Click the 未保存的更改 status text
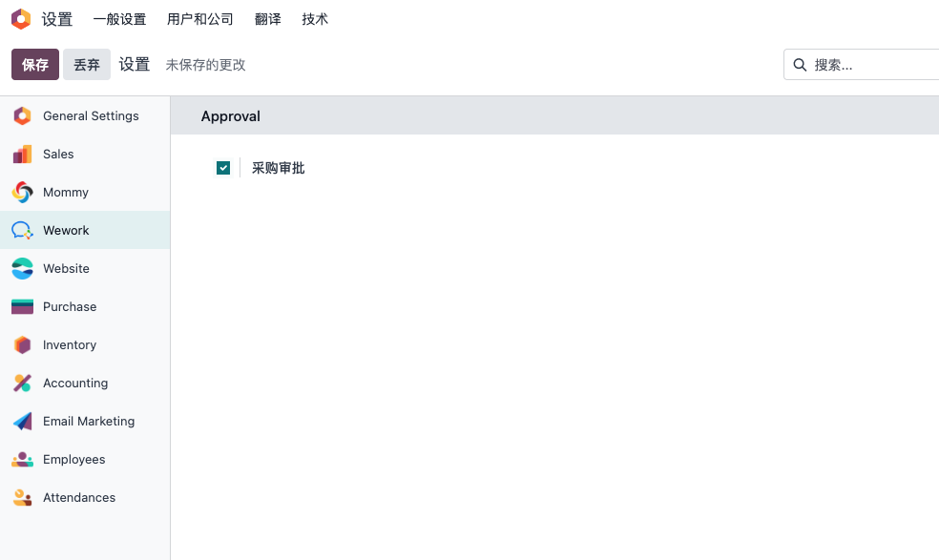 point(205,65)
